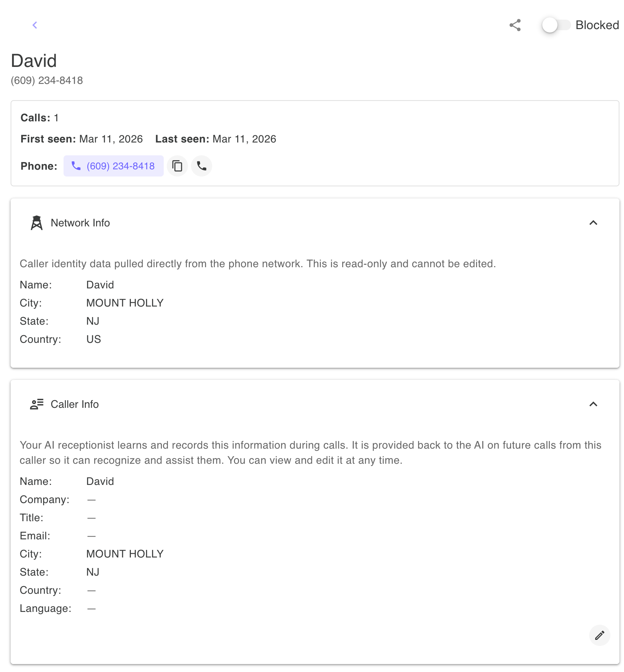This screenshot has width=624, height=672.
Task: Collapse the Network Info section
Action: 593,223
